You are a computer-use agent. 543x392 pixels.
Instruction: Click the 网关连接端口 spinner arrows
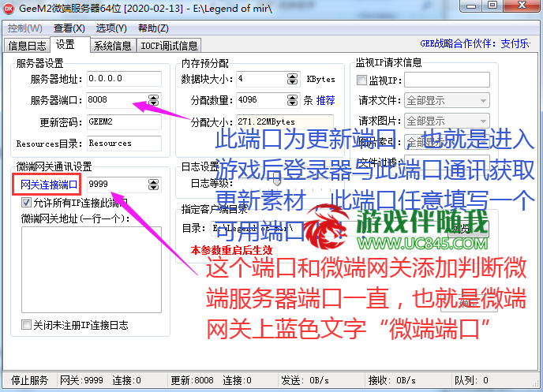[153, 185]
